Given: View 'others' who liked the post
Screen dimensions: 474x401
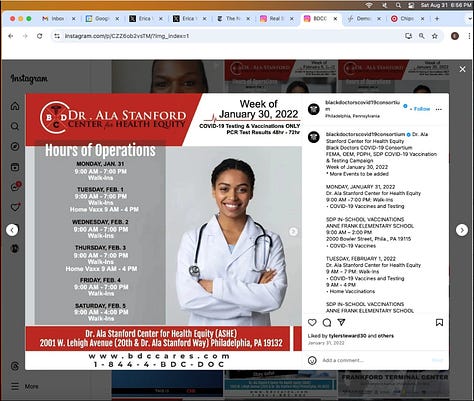Looking at the screenshot, I should click(385, 336).
